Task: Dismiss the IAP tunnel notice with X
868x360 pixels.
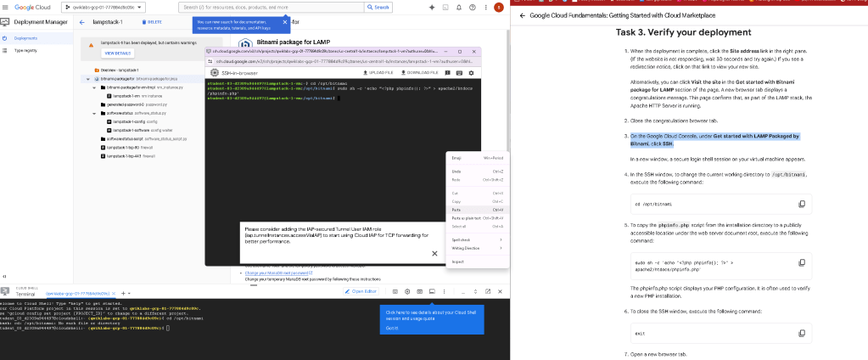Action: click(434, 254)
